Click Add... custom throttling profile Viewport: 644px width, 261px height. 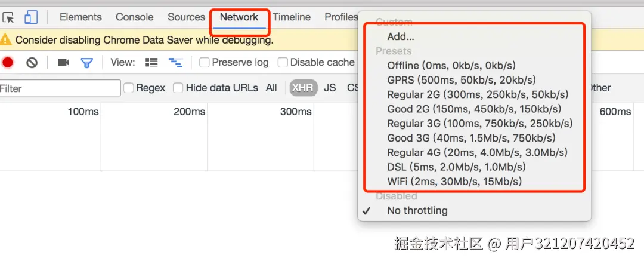[x=400, y=37]
